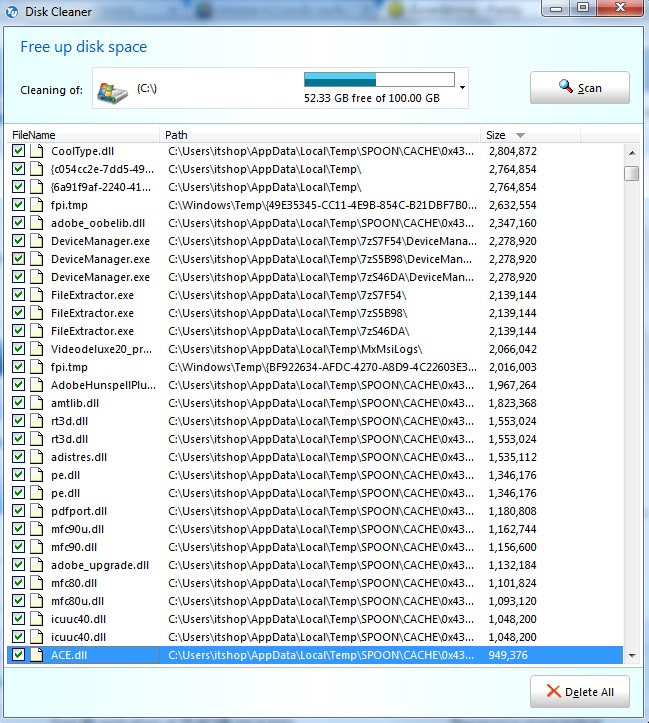Click the file icon of amtlib.dll

tap(36, 403)
